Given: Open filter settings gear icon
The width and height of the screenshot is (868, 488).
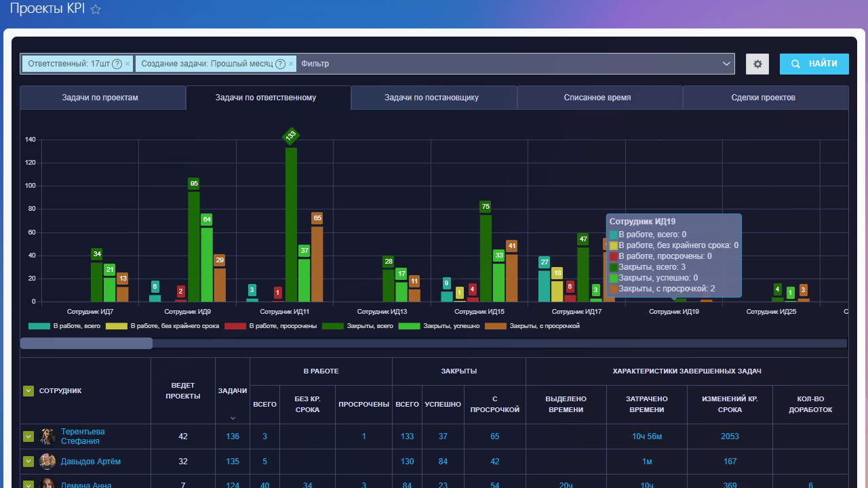Looking at the screenshot, I should tap(757, 64).
